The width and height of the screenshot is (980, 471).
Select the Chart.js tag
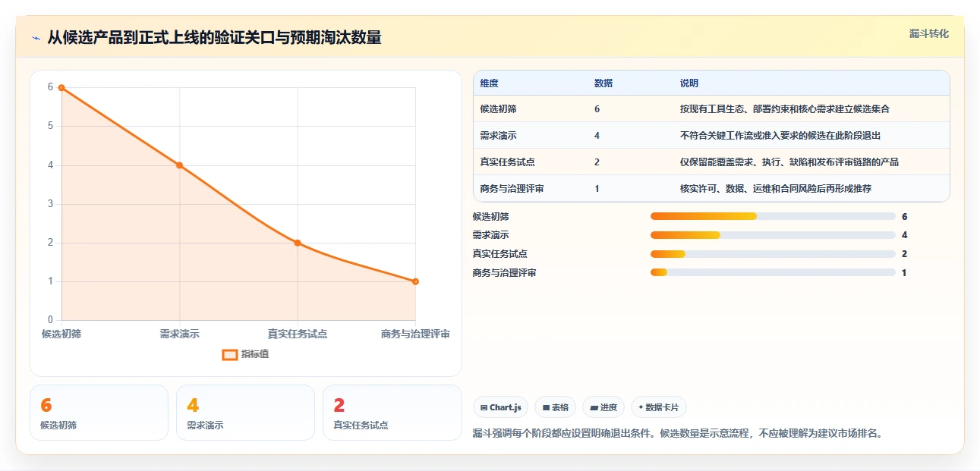pyautogui.click(x=500, y=407)
